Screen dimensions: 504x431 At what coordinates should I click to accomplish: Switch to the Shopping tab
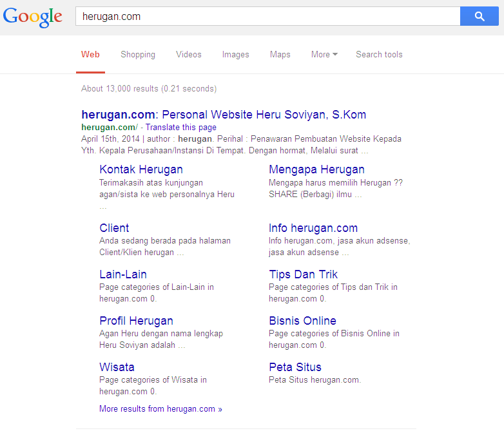(x=138, y=55)
